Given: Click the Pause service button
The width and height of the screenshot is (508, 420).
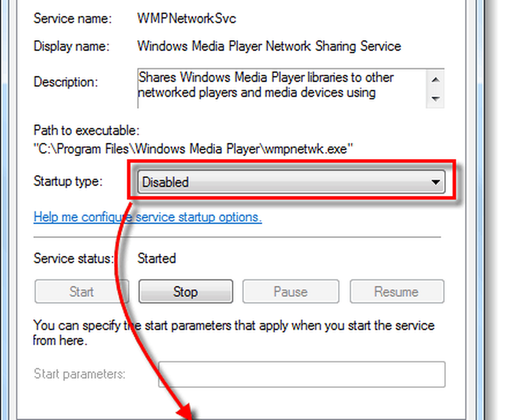Looking at the screenshot, I should pos(290,292).
